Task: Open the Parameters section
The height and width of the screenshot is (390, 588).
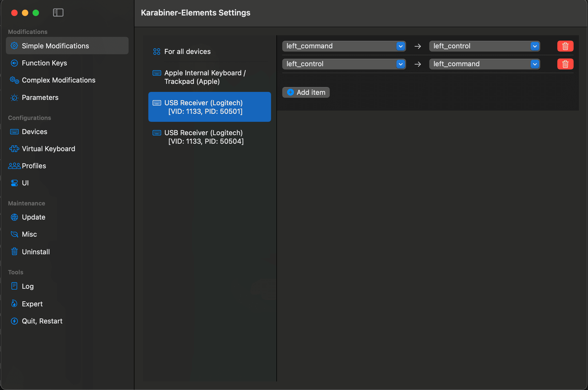Action: click(x=40, y=97)
